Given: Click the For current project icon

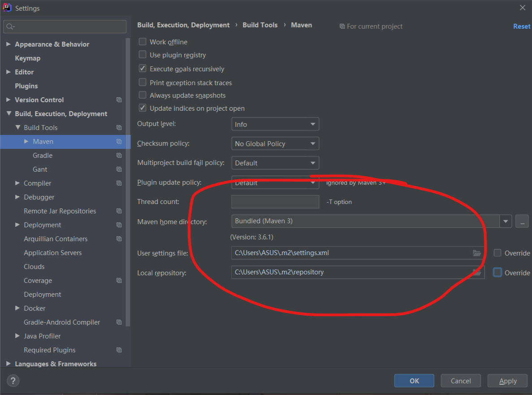Looking at the screenshot, I should pyautogui.click(x=342, y=26).
